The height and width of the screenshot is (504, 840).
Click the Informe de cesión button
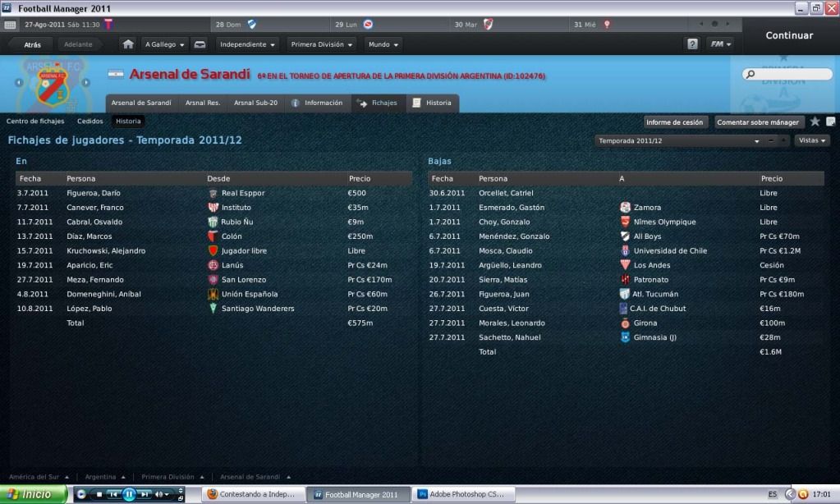pyautogui.click(x=674, y=122)
